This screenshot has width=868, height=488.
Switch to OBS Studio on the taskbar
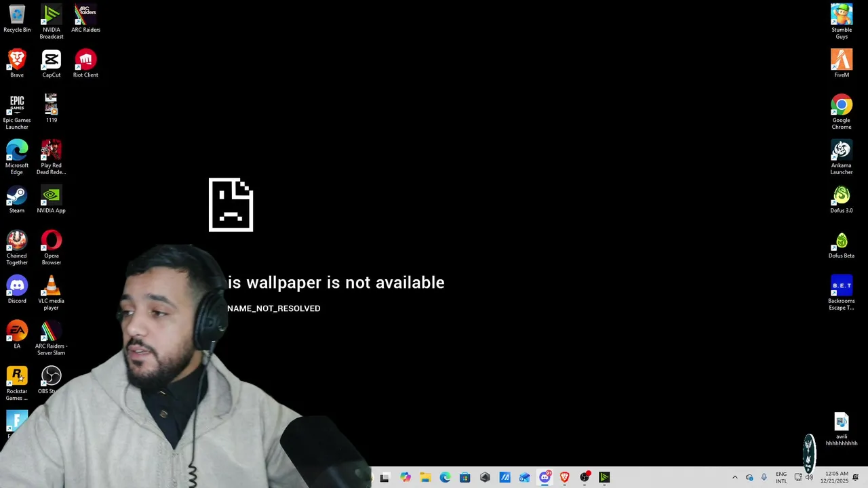(585, 478)
